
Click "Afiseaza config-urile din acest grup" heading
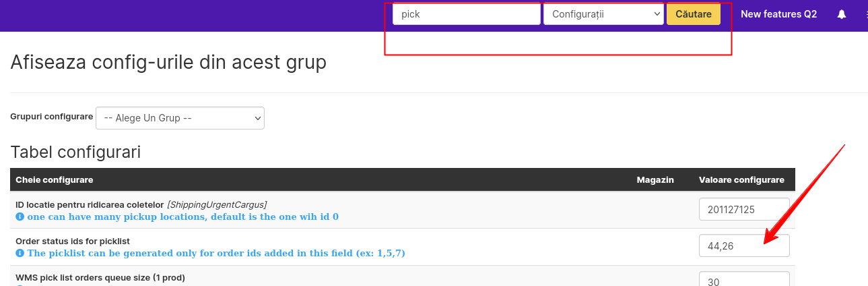[x=168, y=63]
